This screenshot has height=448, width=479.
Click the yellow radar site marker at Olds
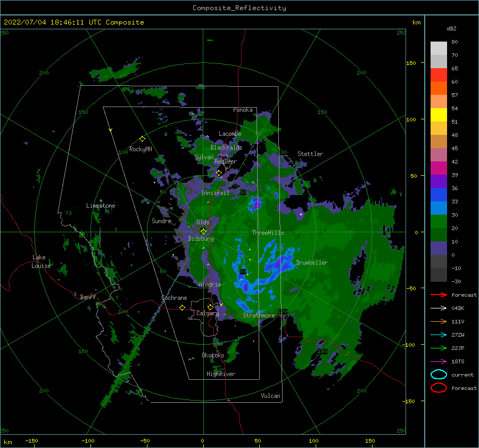tap(203, 232)
